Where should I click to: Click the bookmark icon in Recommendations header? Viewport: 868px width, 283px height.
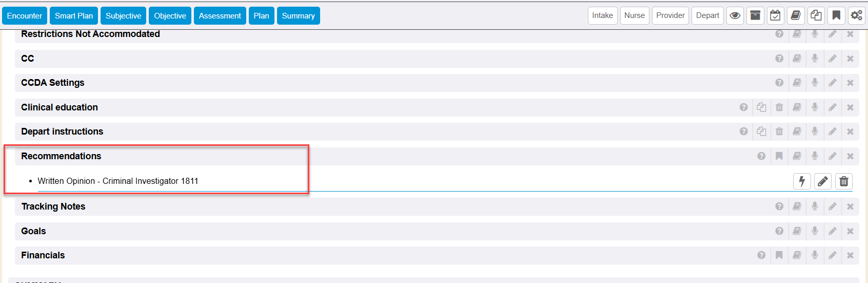(779, 156)
